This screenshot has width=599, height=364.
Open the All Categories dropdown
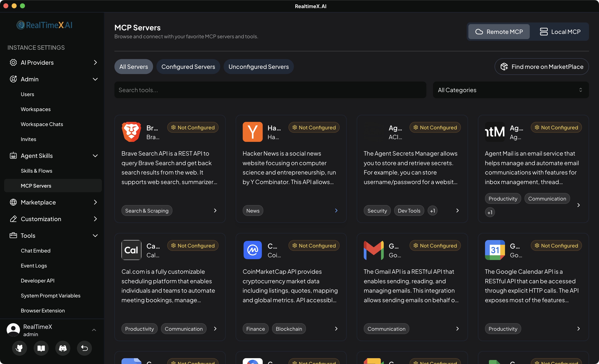click(511, 90)
